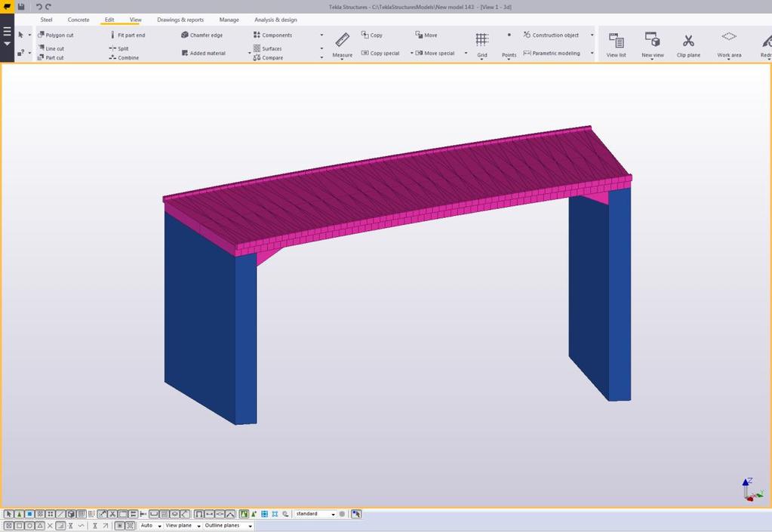772x532 pixels.
Task: Open the selection arrow tool dropdown
Action: click(x=29, y=35)
